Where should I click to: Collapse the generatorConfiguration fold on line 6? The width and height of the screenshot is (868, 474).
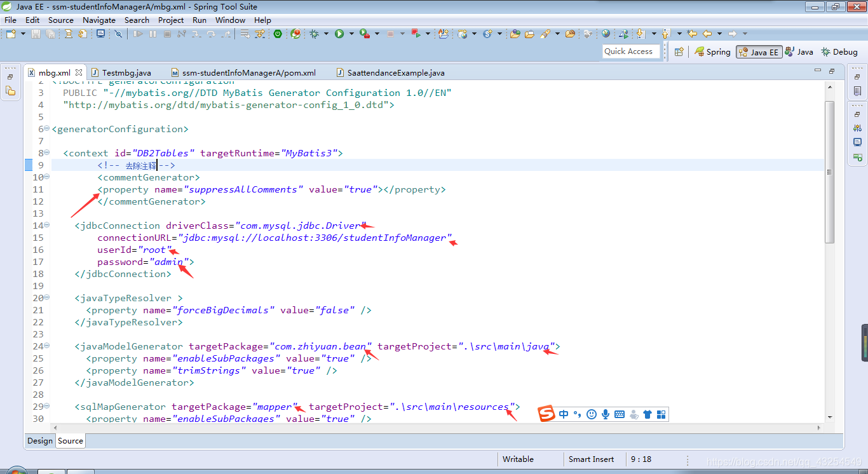click(x=47, y=128)
